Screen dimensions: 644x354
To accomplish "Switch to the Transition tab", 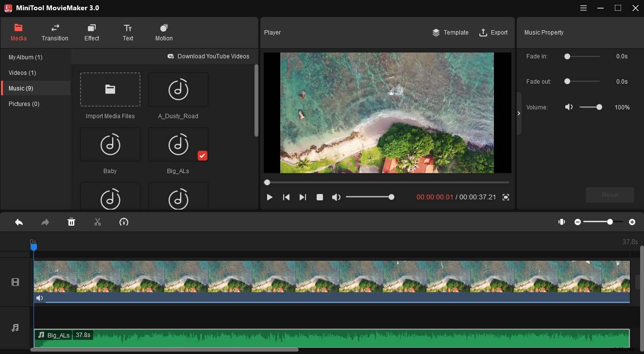I will [55, 33].
